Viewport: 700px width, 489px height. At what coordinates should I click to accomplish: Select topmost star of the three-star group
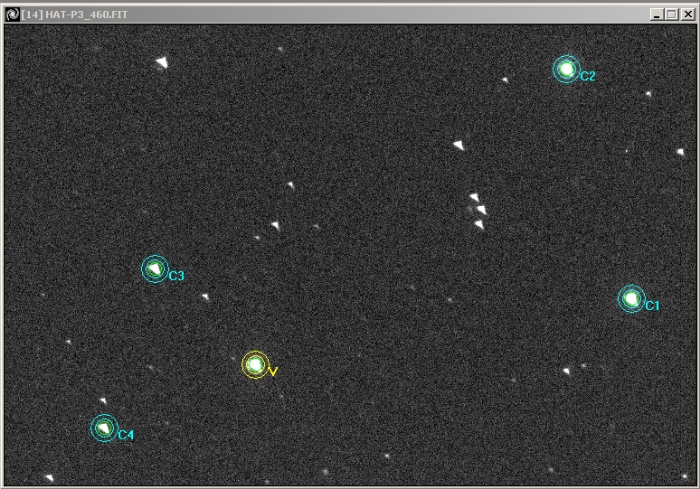(474, 197)
